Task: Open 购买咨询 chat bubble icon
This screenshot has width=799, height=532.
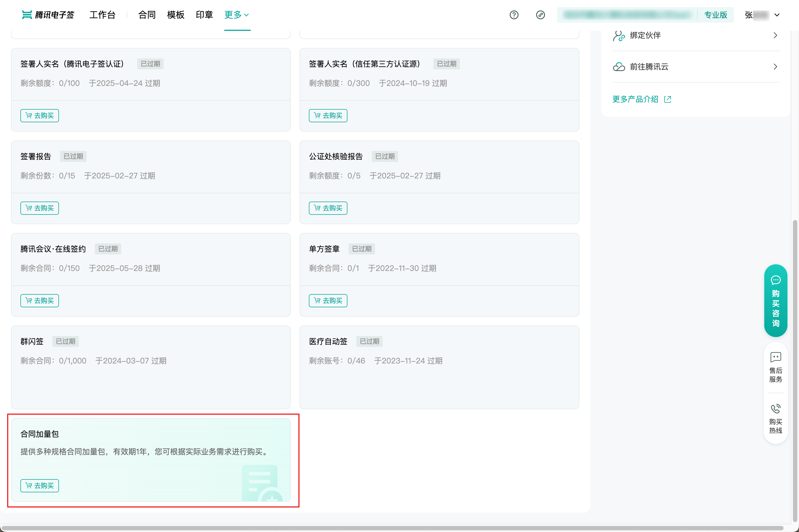Action: click(x=776, y=280)
